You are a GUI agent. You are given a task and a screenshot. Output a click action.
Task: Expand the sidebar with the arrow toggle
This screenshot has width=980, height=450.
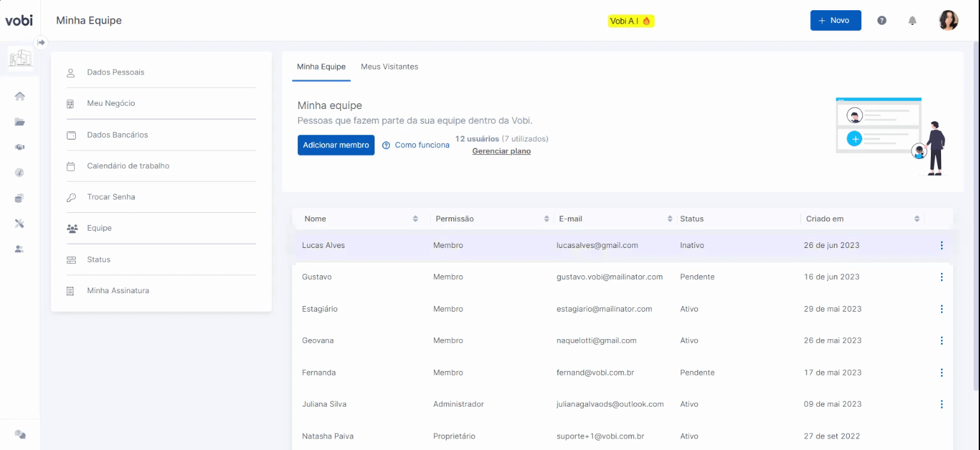pyautogui.click(x=41, y=43)
